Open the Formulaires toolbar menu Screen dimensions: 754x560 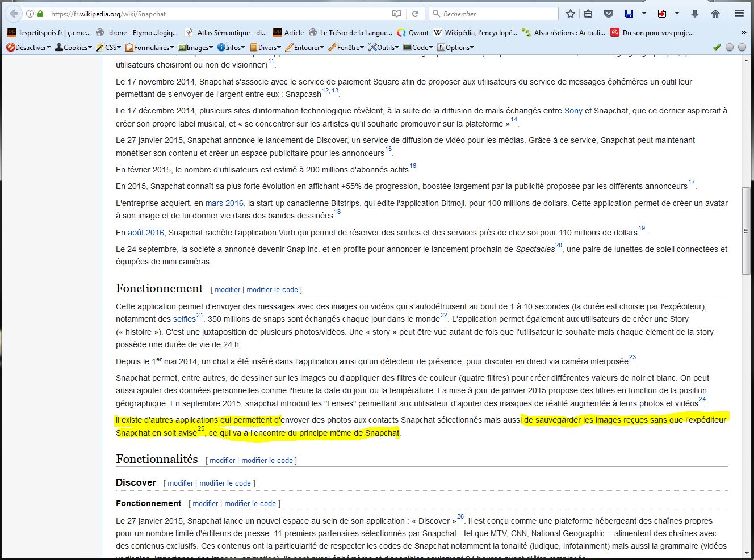coord(150,48)
